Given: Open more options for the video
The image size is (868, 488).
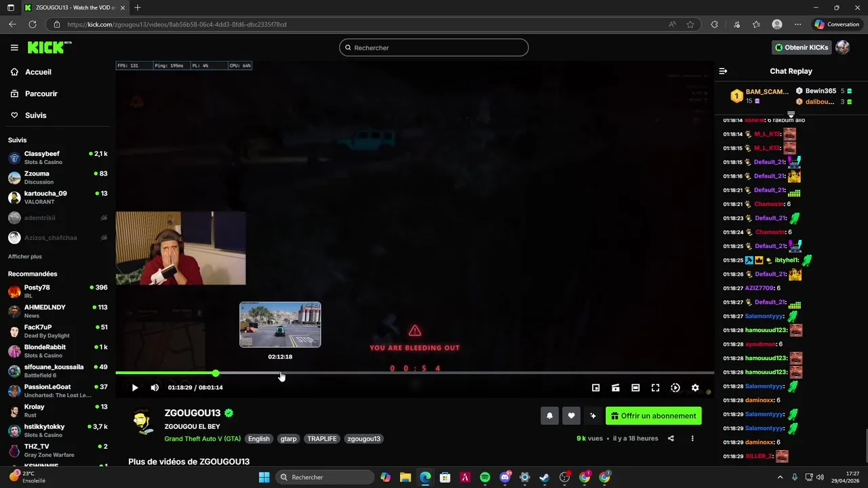Looking at the screenshot, I should (692, 439).
